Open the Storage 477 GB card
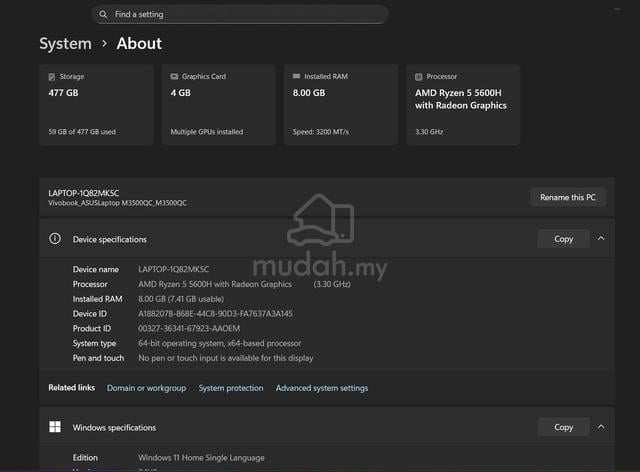This screenshot has width=640, height=472. point(96,105)
